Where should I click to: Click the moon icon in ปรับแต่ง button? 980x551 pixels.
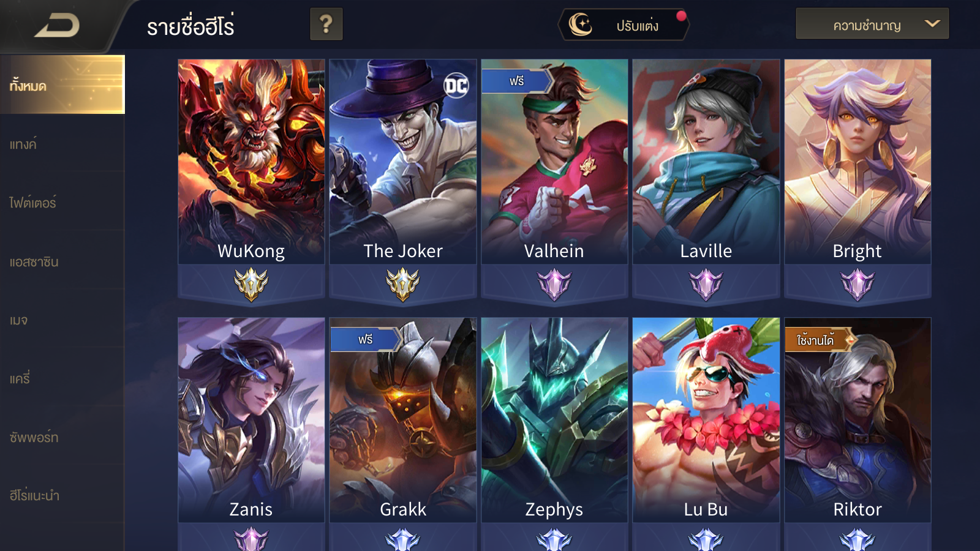click(x=581, y=25)
